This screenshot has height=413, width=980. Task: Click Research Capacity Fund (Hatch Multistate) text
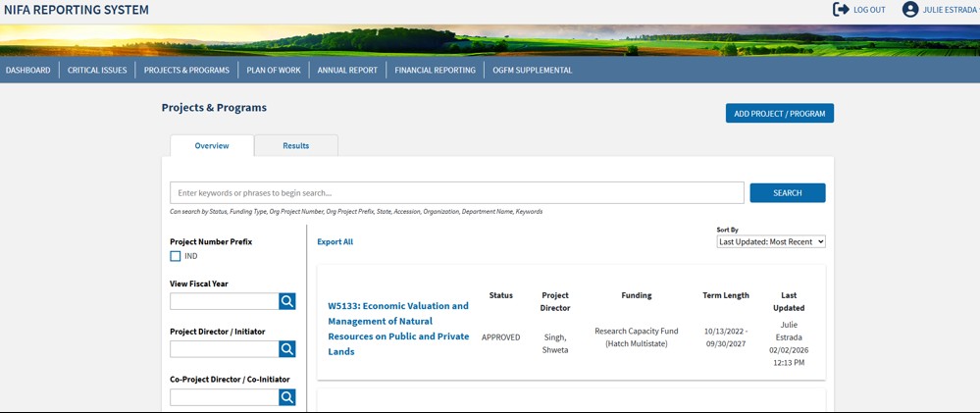pos(637,337)
